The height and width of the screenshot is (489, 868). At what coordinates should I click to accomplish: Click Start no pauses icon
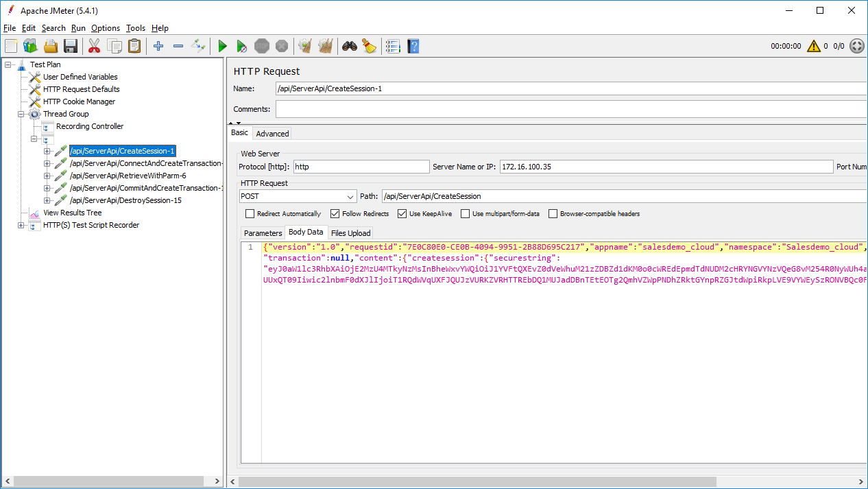[242, 46]
